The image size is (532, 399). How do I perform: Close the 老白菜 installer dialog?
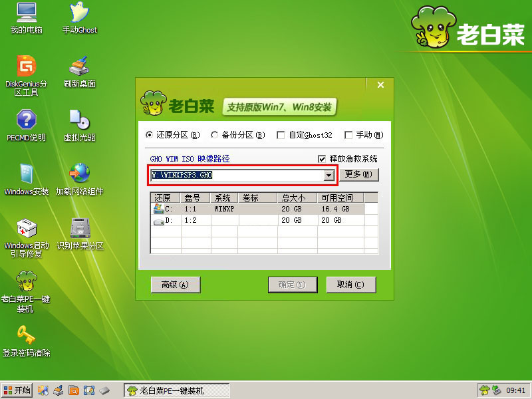380,85
